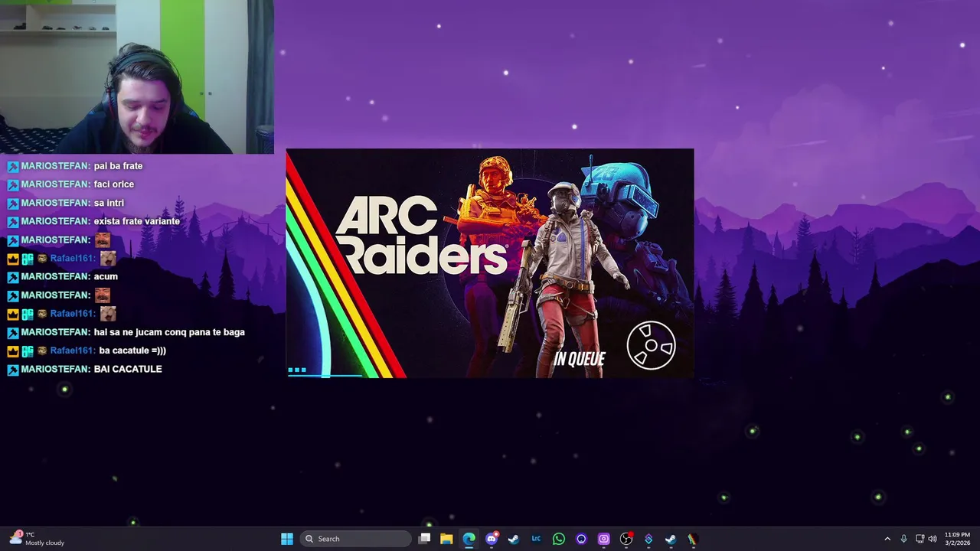Open the network status tray icon
Image resolution: width=980 pixels, height=551 pixels.
(920, 539)
